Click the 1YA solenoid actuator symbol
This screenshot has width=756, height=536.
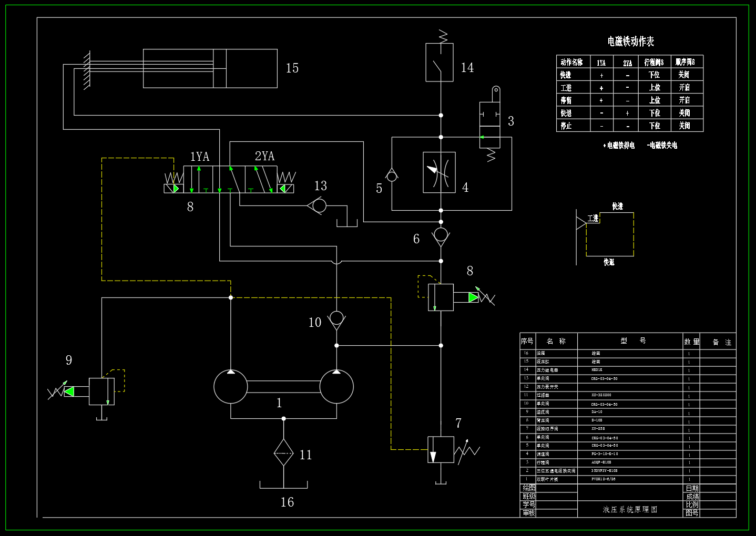(173, 189)
